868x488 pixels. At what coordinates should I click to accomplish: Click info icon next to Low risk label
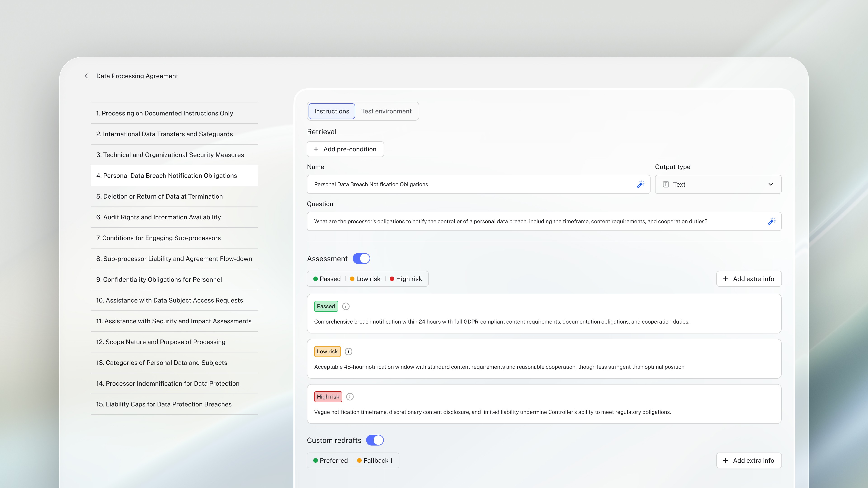pos(348,351)
